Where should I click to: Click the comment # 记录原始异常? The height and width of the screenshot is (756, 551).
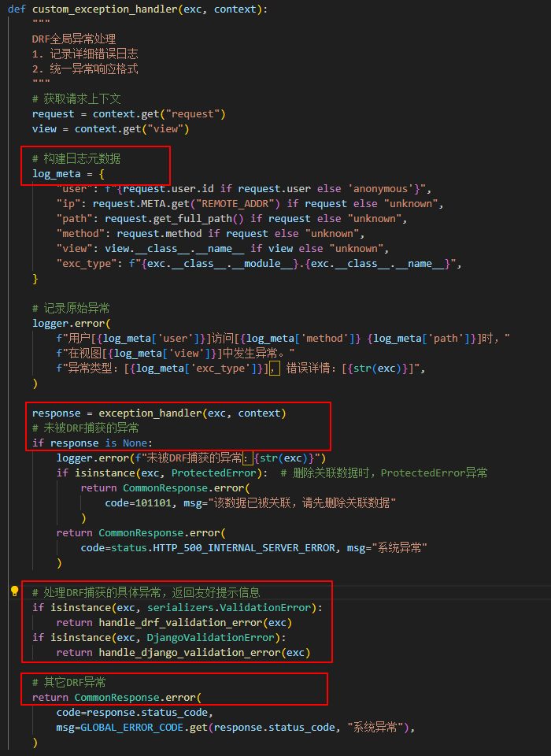click(71, 308)
